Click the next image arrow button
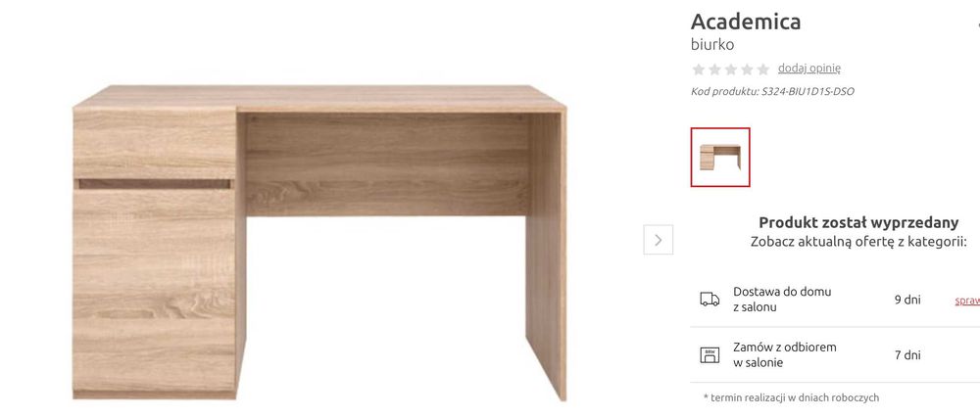The width and height of the screenshot is (980, 418). pyautogui.click(x=659, y=240)
